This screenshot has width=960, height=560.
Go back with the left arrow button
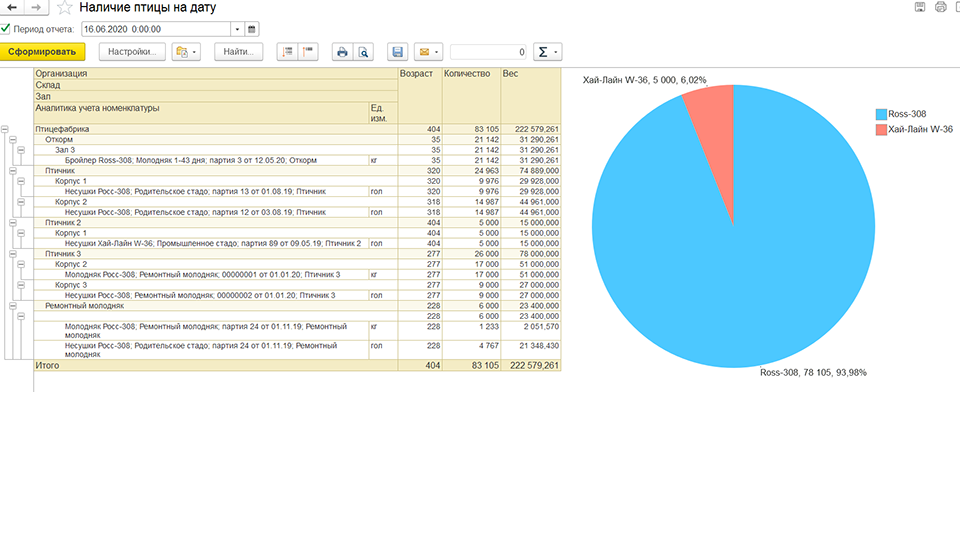[12, 7]
